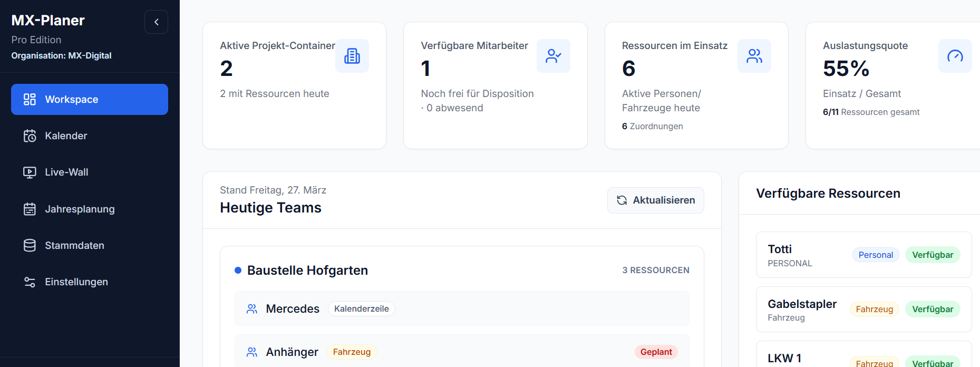Viewport: 980px width, 367px height.
Task: Click the gauge icon in Auslastungsquote card
Action: (955, 56)
